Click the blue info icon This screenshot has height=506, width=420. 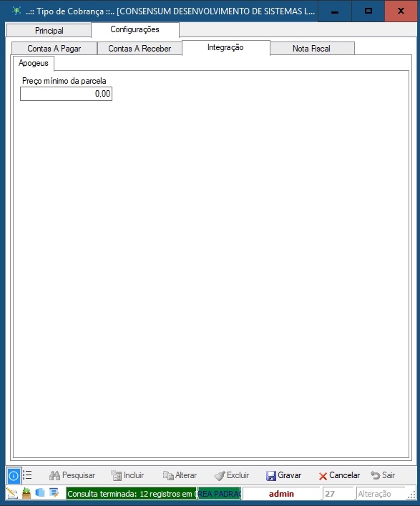[x=14, y=475]
